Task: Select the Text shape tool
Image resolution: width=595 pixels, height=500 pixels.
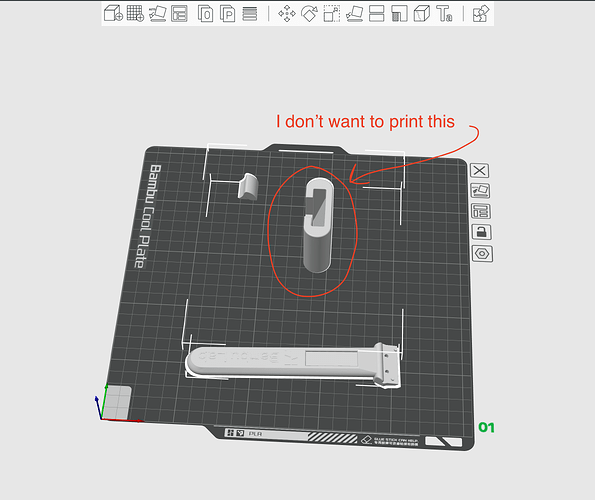Action: point(444,14)
